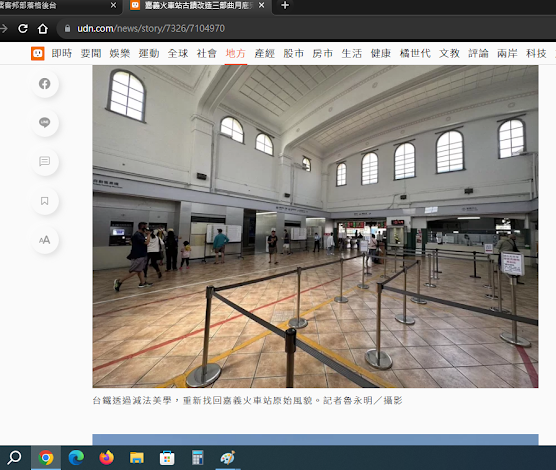Open the 股市 section
This screenshot has width=556, height=470.
[294, 54]
